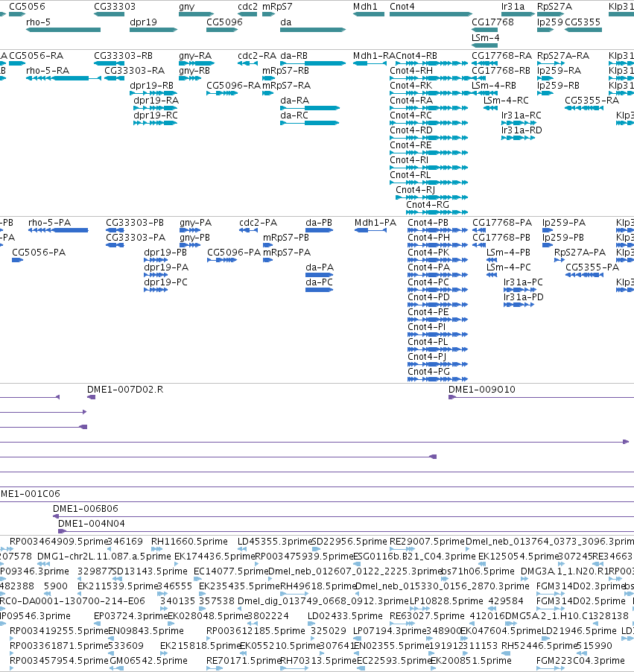
Task: Select EST LD02433.5prime
Action: coord(345,616)
